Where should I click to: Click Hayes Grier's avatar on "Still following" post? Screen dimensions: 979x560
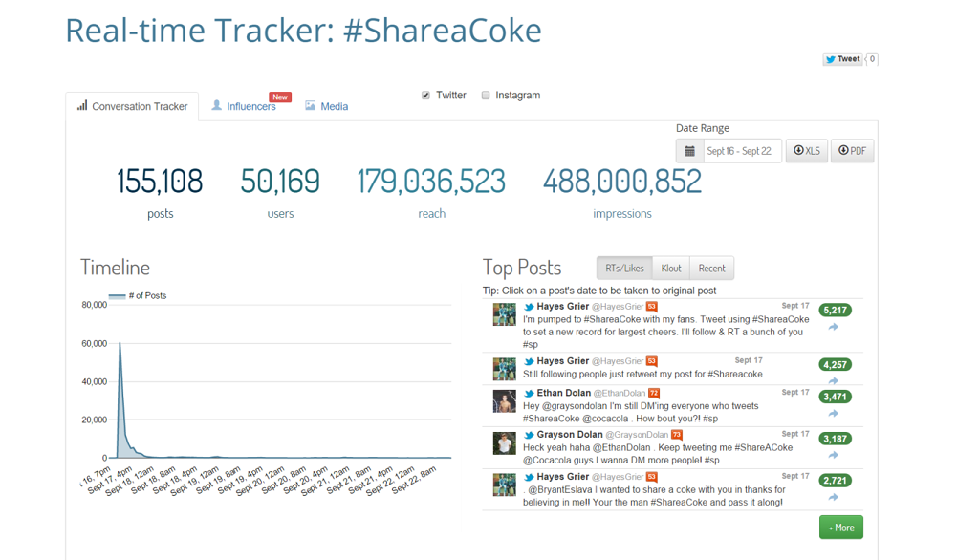[505, 369]
